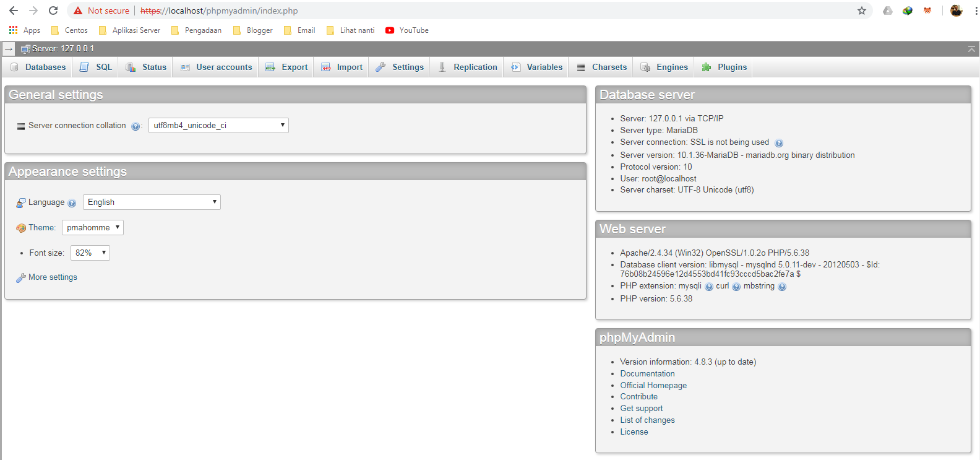Switch to the Settings tab
The image size is (980, 460).
pyautogui.click(x=400, y=67)
